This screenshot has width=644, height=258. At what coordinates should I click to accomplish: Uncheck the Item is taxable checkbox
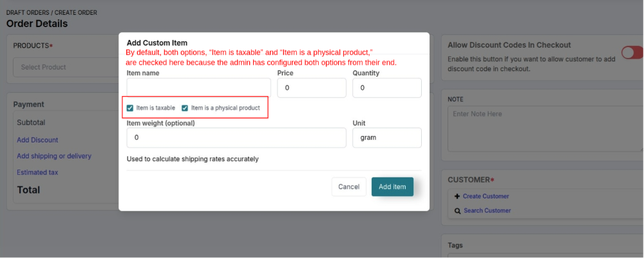pos(130,108)
